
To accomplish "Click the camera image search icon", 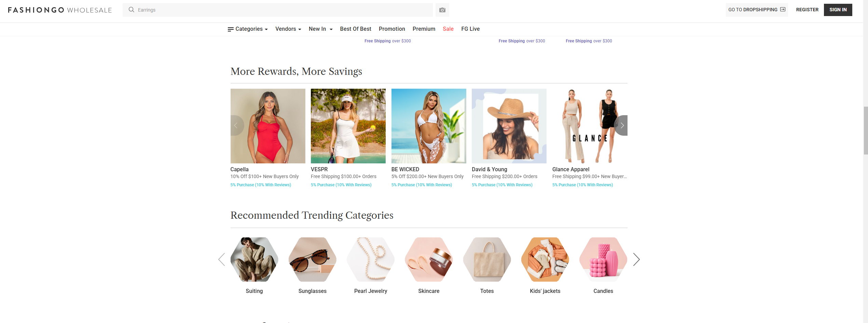I will pyautogui.click(x=442, y=10).
